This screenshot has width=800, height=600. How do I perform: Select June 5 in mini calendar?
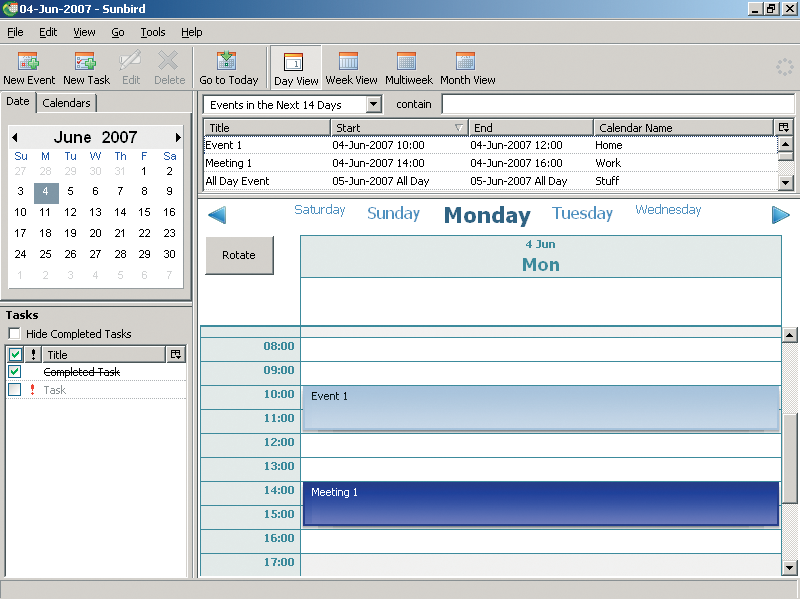pos(70,191)
